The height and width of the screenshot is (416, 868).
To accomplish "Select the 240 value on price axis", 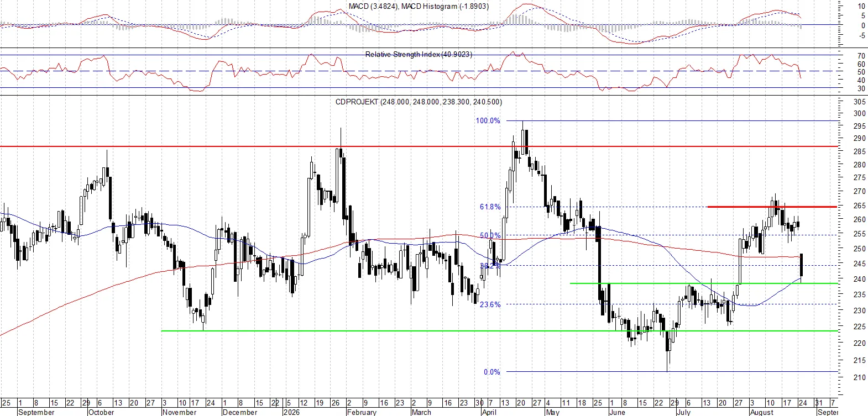I will click(860, 280).
